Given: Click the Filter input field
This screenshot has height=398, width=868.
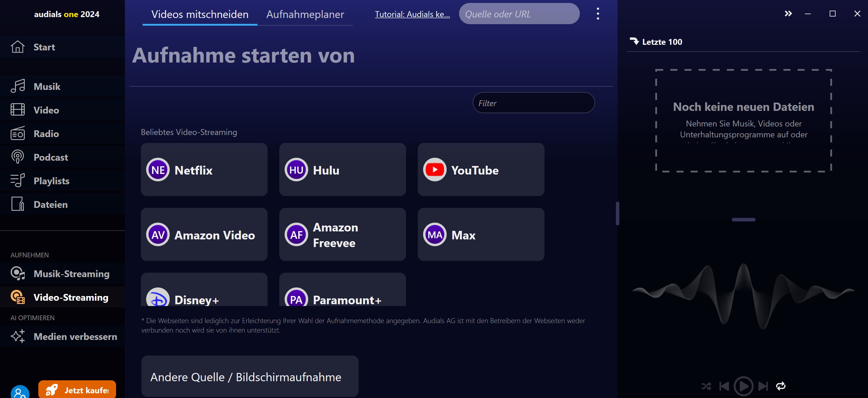Looking at the screenshot, I should (533, 103).
